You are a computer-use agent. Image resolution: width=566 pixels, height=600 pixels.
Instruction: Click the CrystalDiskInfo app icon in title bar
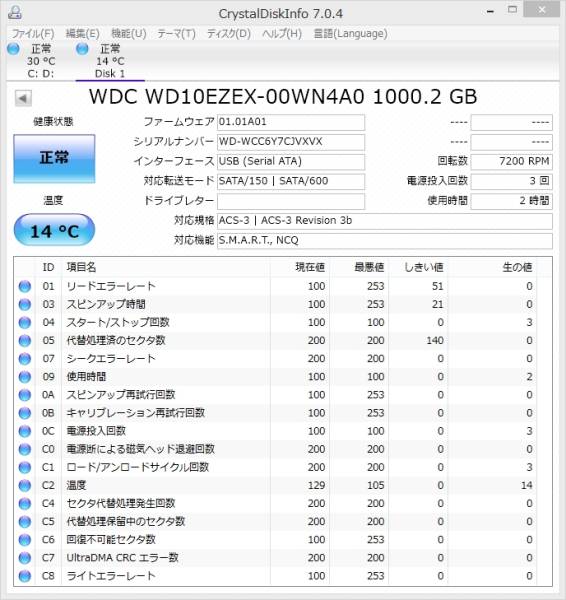pos(15,12)
